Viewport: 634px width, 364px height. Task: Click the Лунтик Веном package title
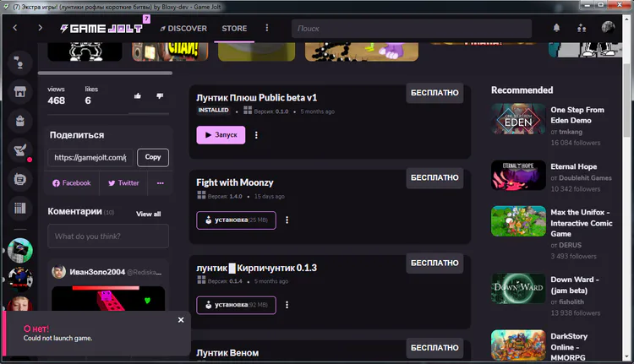227,353
